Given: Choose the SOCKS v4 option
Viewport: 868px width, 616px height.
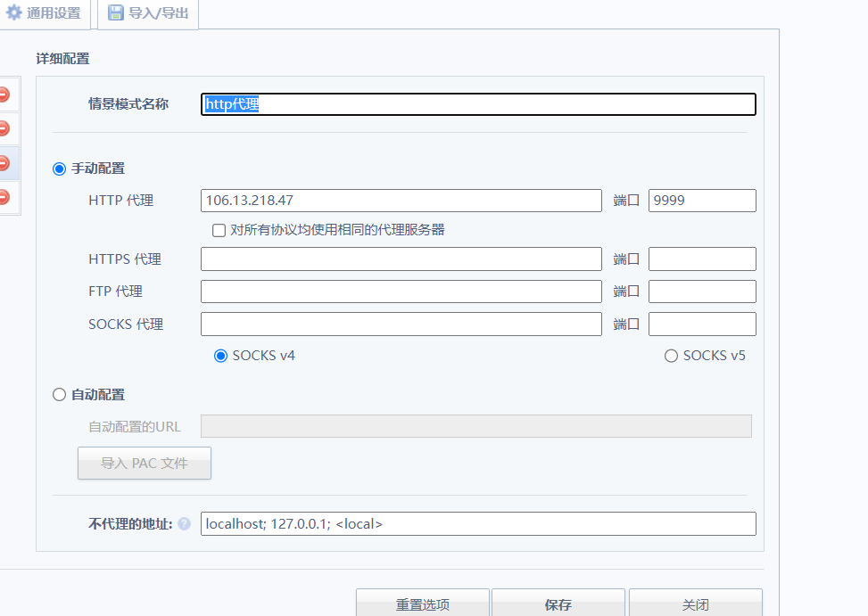Looking at the screenshot, I should coord(221,356).
